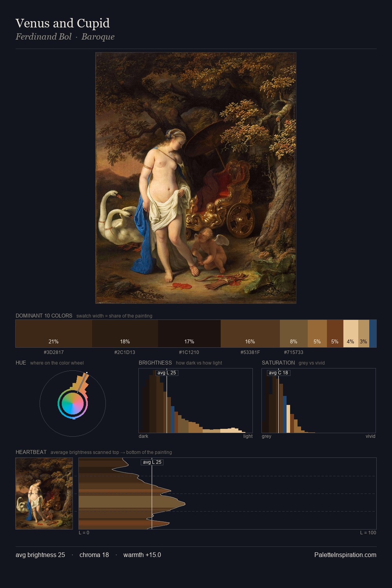Click the "avg C 18" label in Saturation histogram

click(278, 373)
